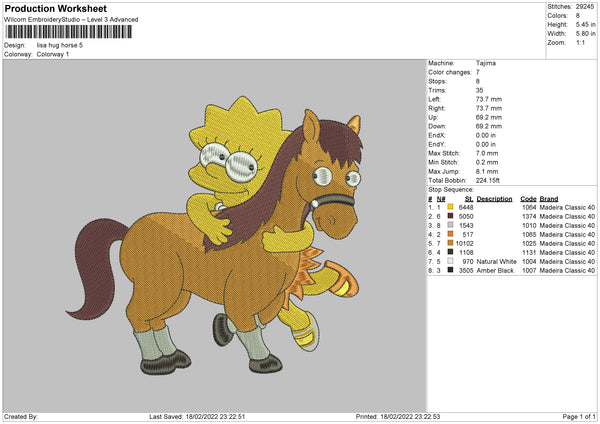Click the max stitch value '7.0 mm'
Screen dimensions: 600x424
(487, 153)
